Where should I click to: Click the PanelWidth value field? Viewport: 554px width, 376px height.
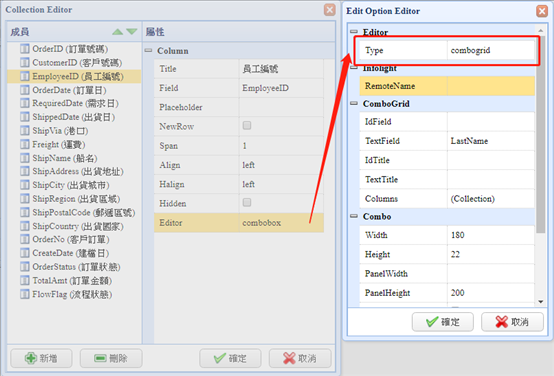[491, 274]
